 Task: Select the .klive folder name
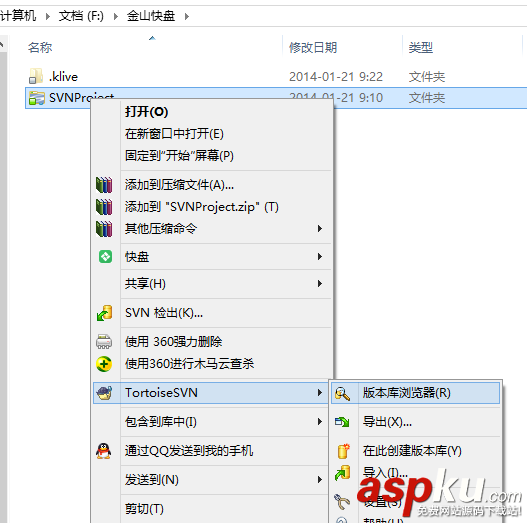[63, 77]
